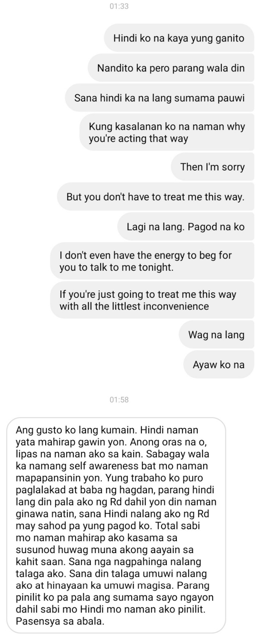Tap the "Then I'm sorry" bubble
Image resolution: width=273 pixels, height=644 pixels.
(x=212, y=167)
